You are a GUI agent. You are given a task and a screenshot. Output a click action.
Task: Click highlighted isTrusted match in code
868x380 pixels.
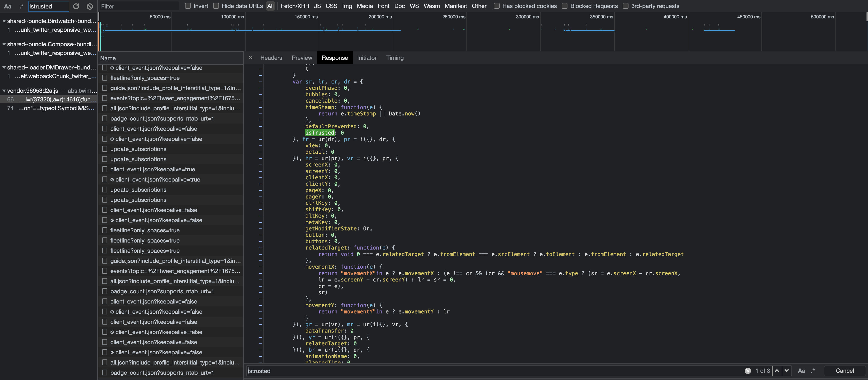pyautogui.click(x=319, y=133)
